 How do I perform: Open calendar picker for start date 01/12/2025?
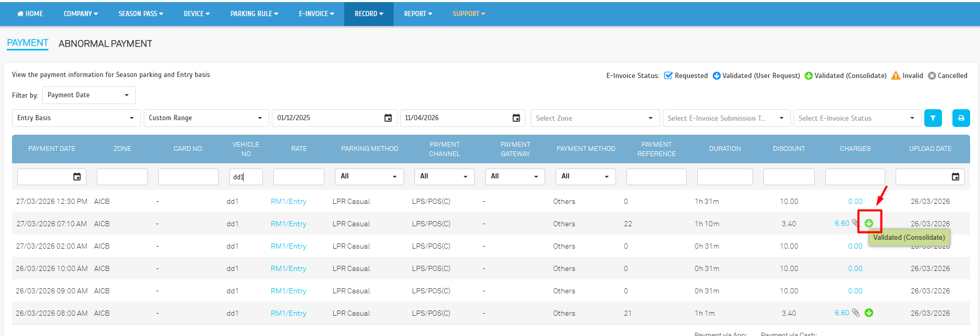point(388,118)
